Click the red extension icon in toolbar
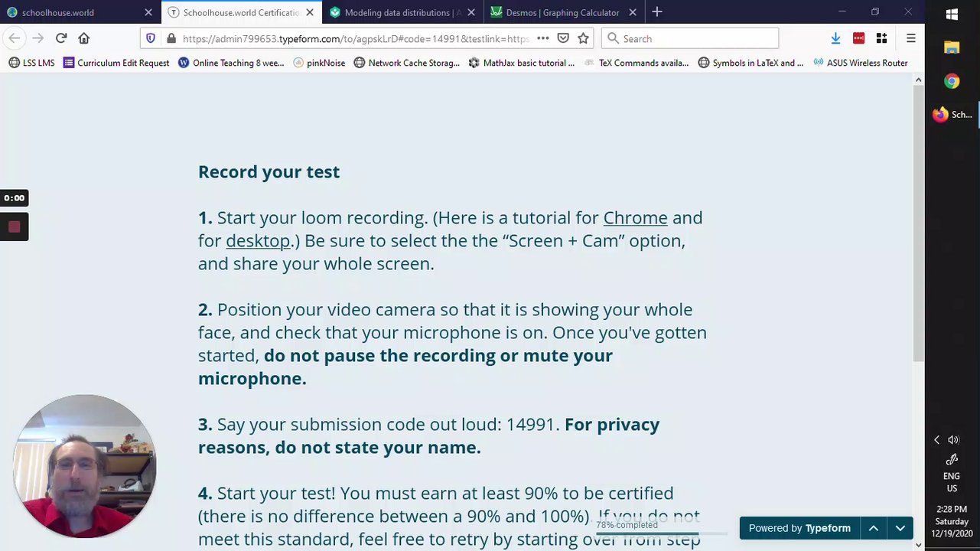Viewport: 980px width, 551px height. coord(858,38)
